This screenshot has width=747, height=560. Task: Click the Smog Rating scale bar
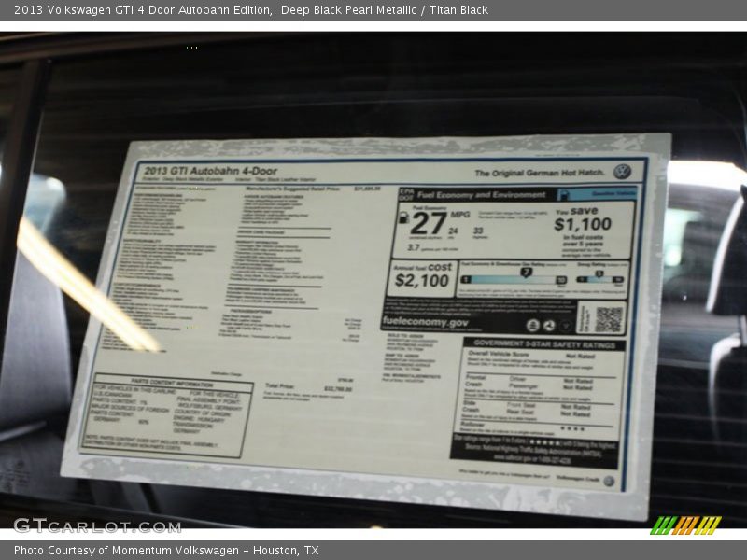point(599,278)
